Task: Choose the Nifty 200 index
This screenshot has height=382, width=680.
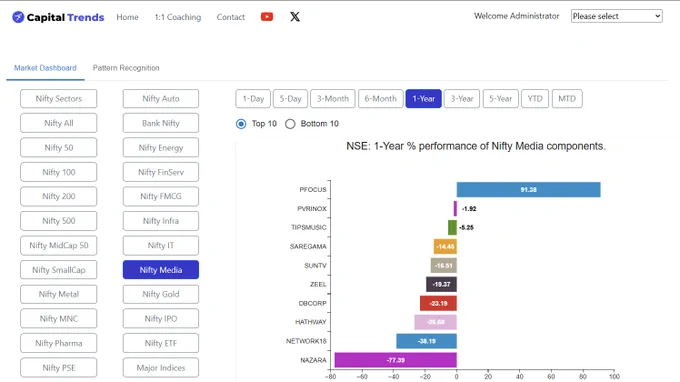Action: tap(59, 196)
